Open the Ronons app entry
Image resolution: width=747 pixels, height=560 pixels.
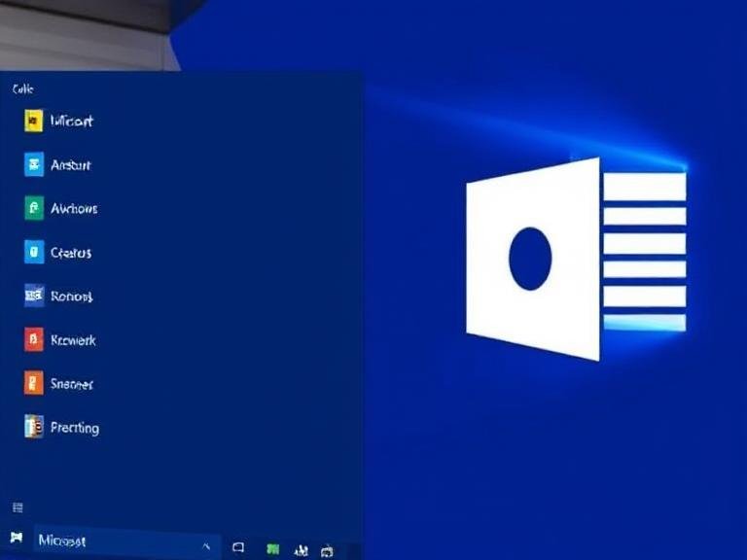[71, 297]
